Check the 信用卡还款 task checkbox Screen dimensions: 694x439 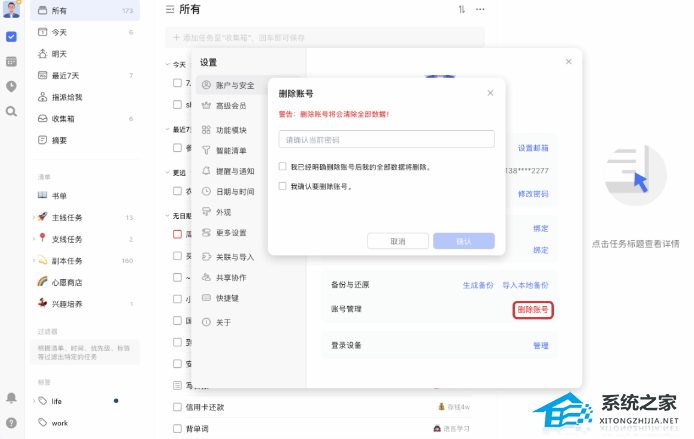click(177, 407)
